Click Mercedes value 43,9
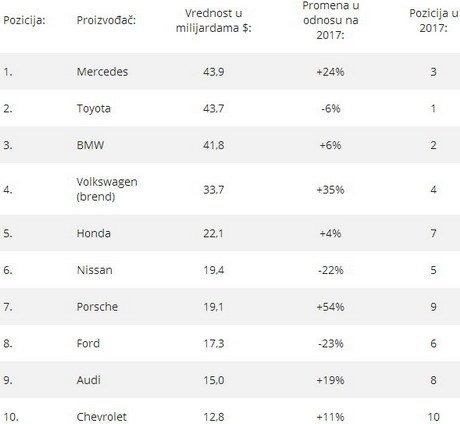 tap(214, 72)
